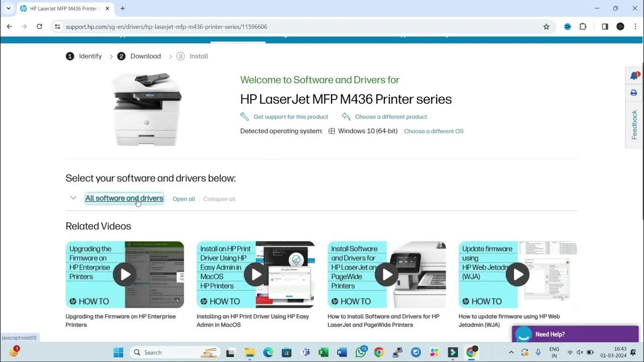The image size is (644, 362).
Task: Click 'How to Install Software and Drivers' title
Action: pos(383,321)
